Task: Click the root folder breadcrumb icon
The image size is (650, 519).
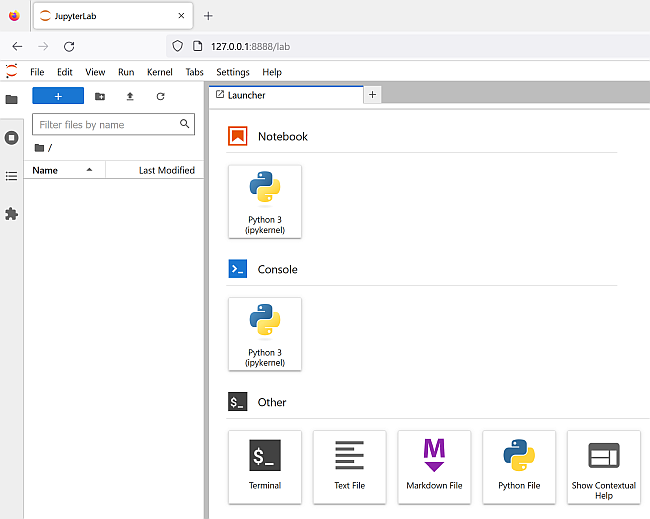Action: coord(39,148)
